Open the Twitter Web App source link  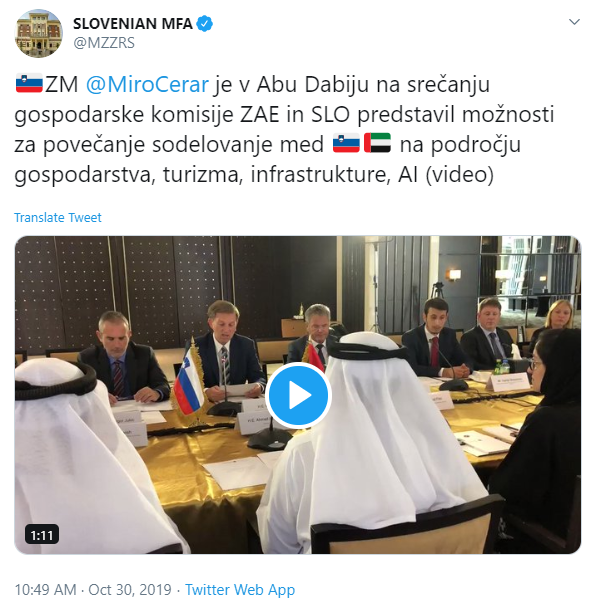pyautogui.click(x=240, y=590)
